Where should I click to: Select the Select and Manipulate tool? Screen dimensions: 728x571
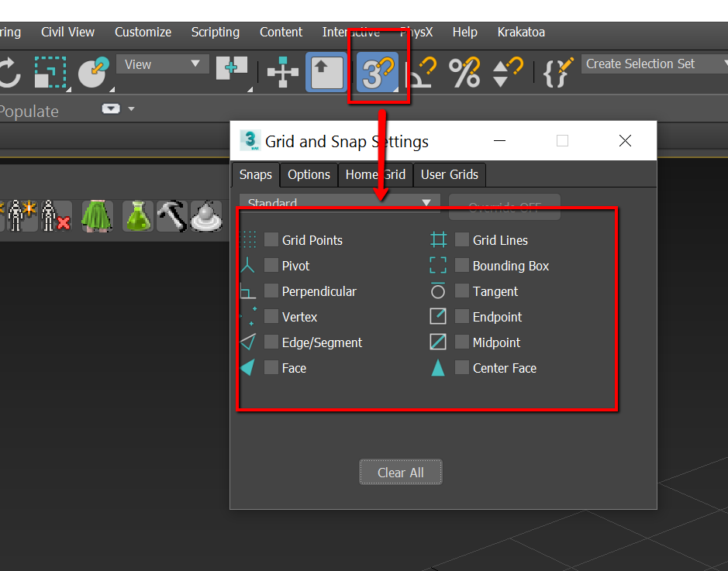tap(283, 72)
